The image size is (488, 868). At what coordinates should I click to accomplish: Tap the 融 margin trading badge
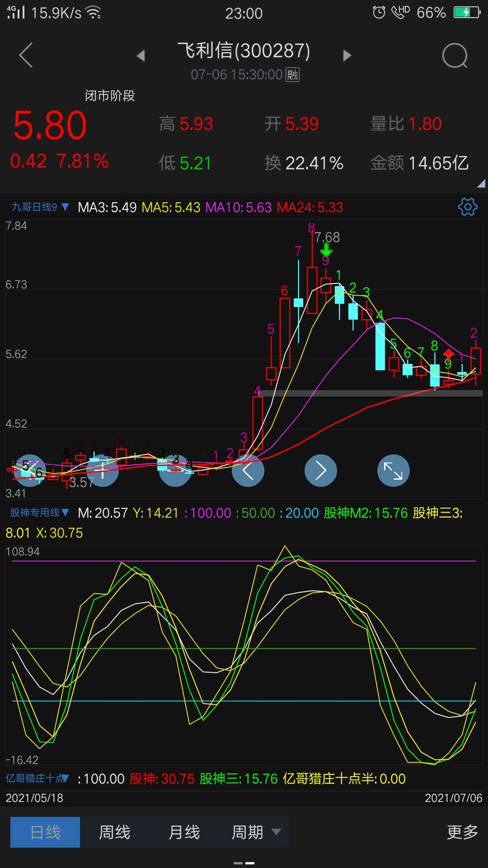293,75
